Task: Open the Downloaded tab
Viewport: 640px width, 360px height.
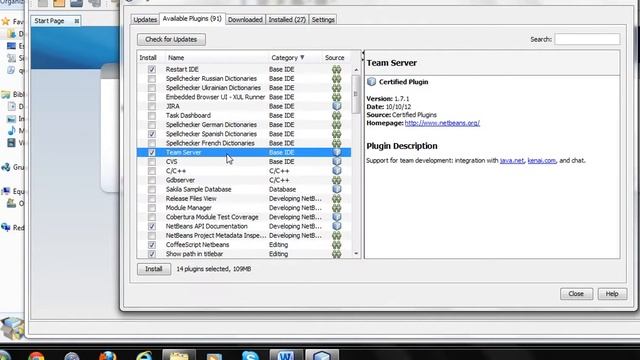Action: (245, 19)
